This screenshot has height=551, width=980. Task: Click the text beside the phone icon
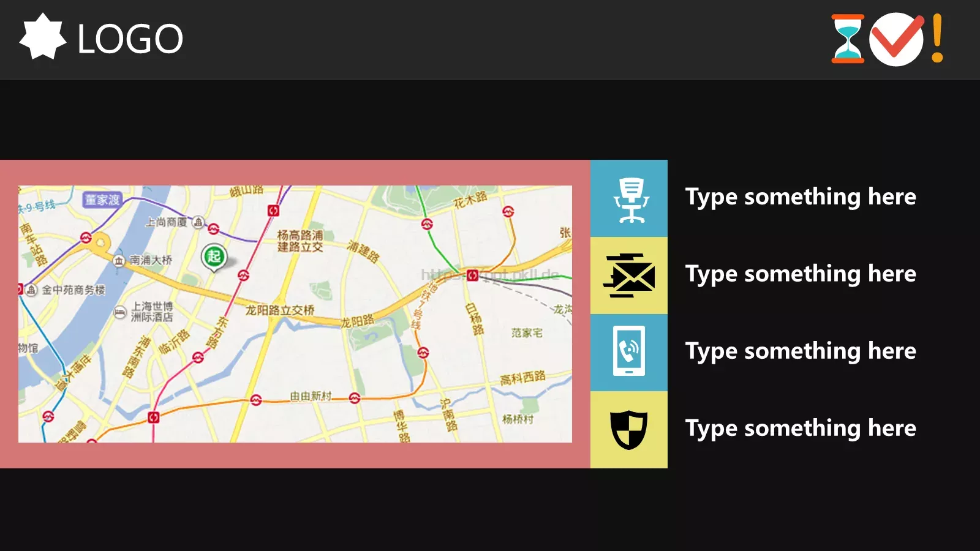click(801, 351)
